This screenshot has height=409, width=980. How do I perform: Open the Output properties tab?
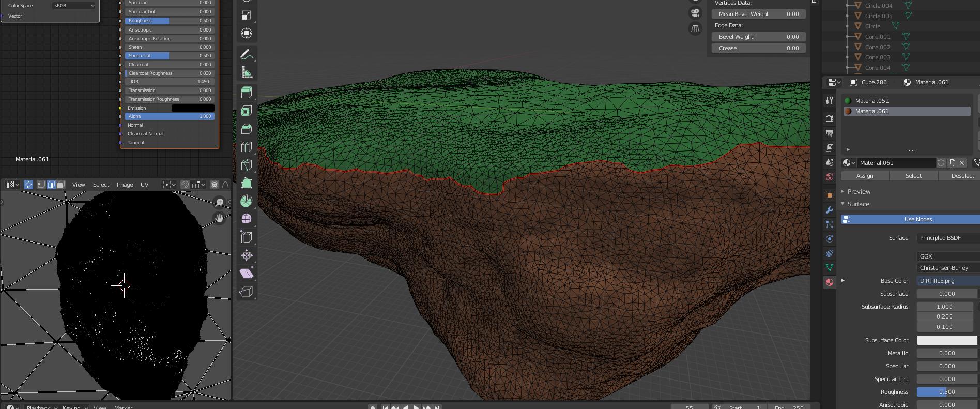830,133
